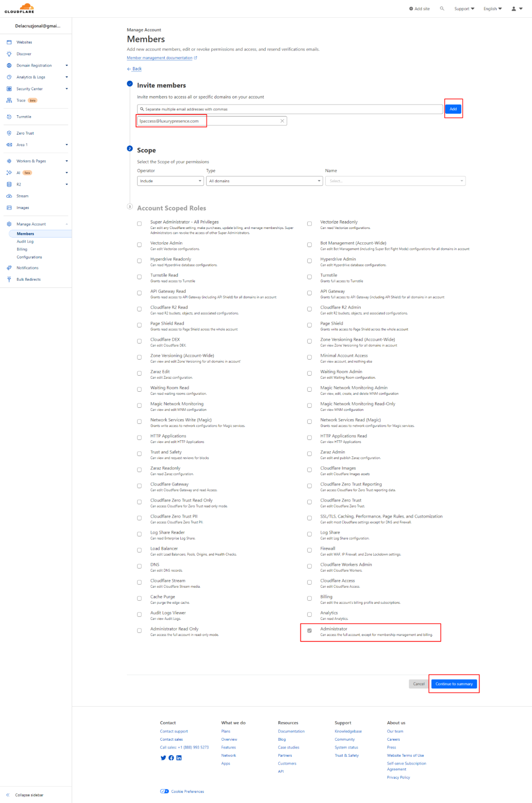
Task: Enable the DNS role checkbox
Action: [139, 566]
